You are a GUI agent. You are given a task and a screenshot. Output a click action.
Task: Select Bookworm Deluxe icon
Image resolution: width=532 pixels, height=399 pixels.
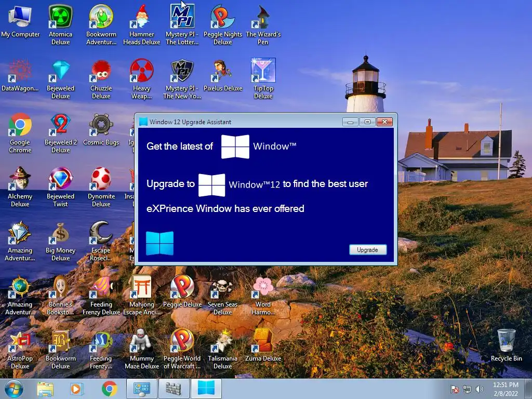(60, 349)
